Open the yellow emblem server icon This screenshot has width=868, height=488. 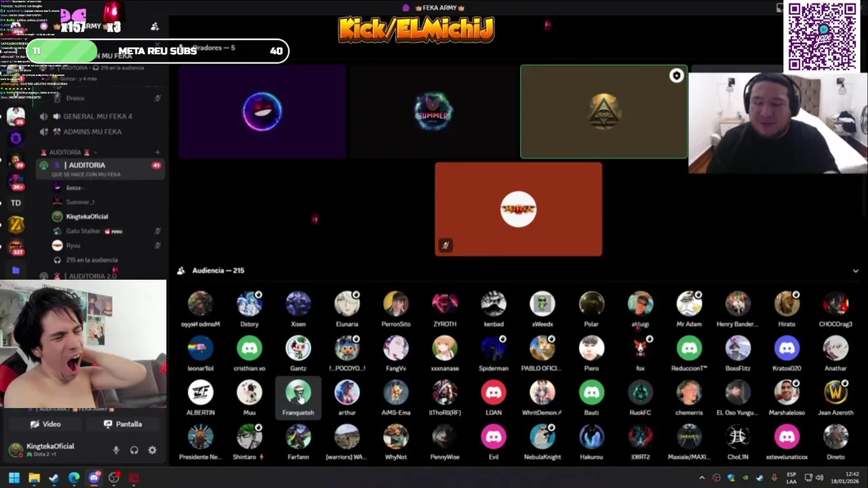[16, 225]
